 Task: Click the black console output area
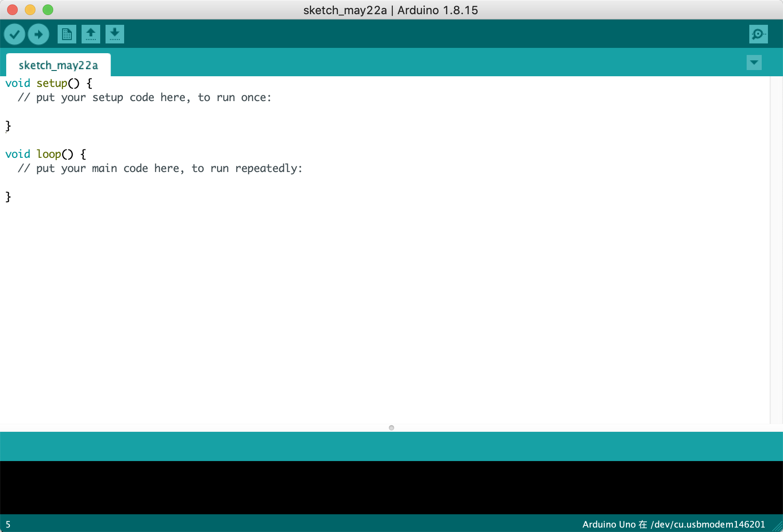(391, 488)
